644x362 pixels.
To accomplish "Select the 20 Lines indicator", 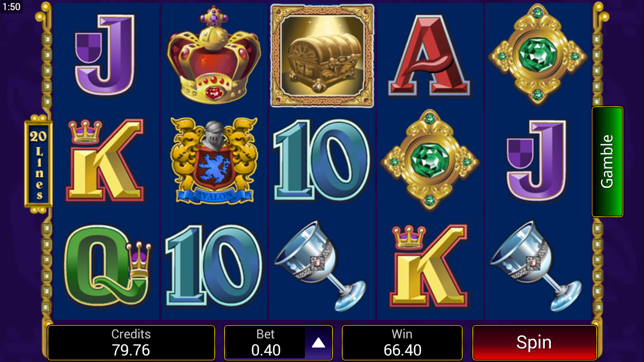I will point(39,164).
